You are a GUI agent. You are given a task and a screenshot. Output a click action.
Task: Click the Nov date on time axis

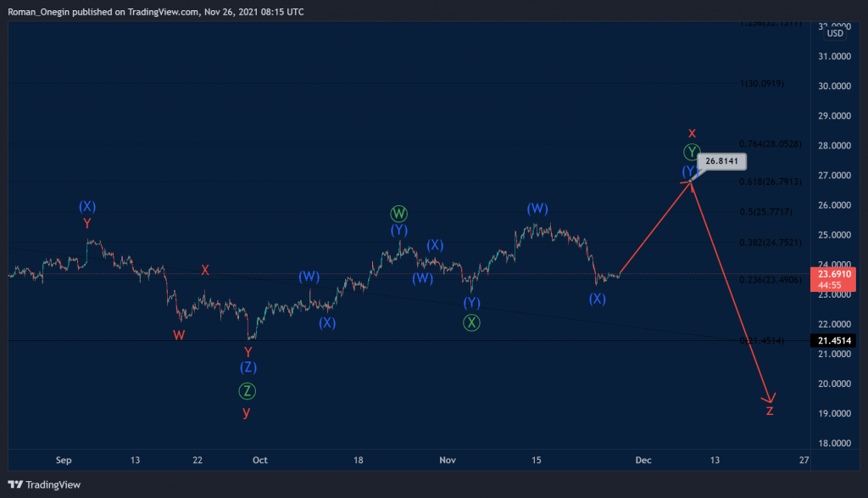tap(448, 461)
